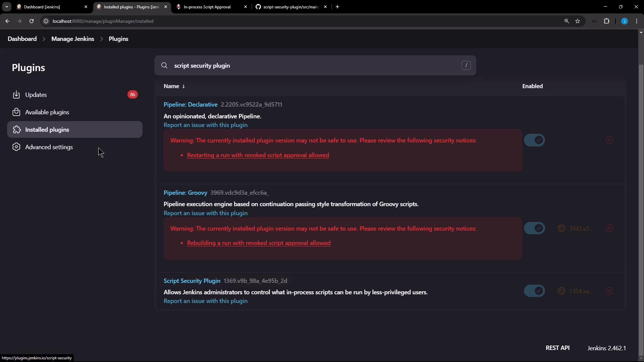The width and height of the screenshot is (644, 362).
Task: Click the Advanced settings gear icon
Action: [16, 147]
